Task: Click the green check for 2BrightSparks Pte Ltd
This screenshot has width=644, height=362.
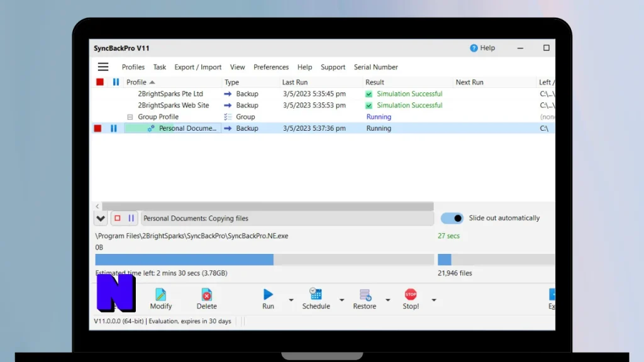Action: pos(369,94)
